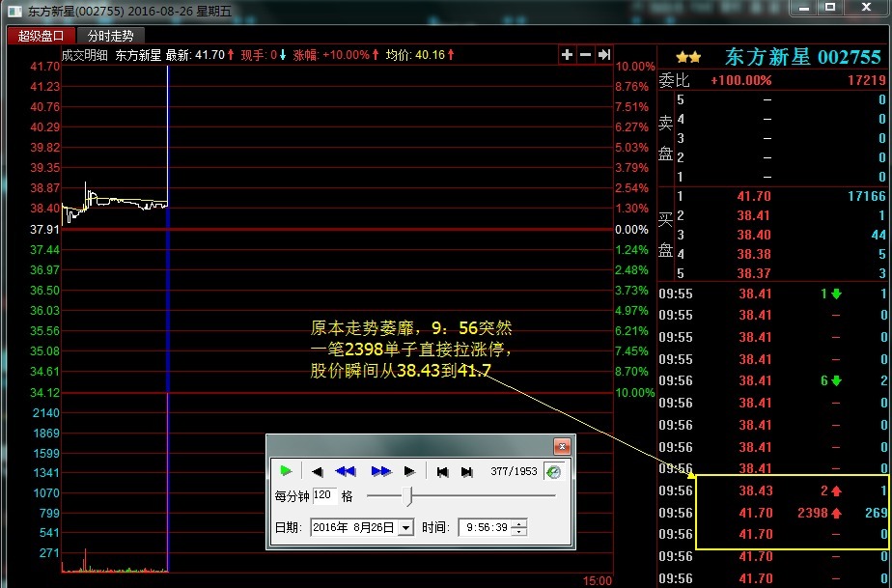
Task: Click the yellow stars next to 东方新星
Action: pyautogui.click(x=688, y=58)
